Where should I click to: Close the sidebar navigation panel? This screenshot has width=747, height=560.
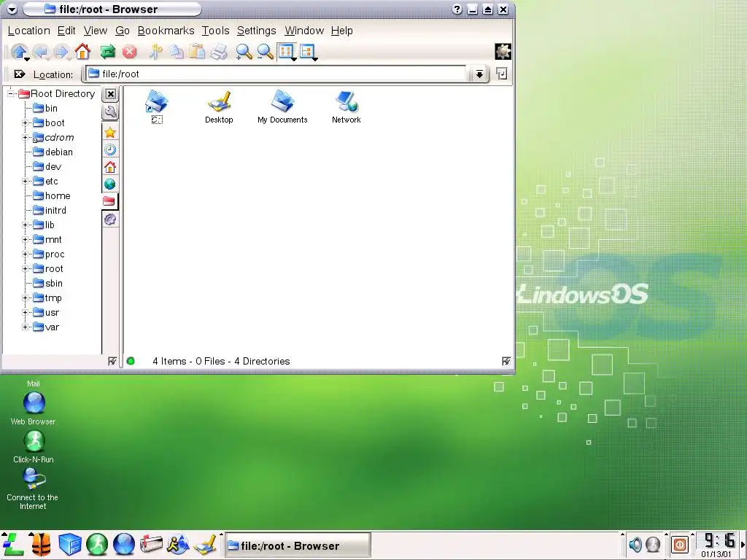(111, 94)
